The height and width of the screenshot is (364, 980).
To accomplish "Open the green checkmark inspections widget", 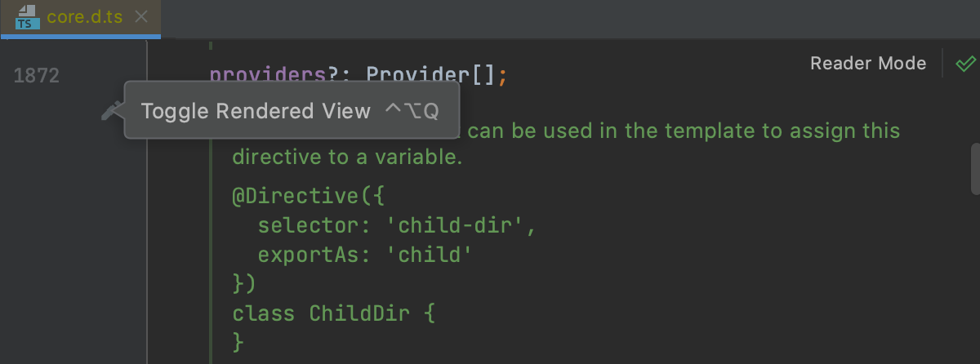I will tap(965, 64).
